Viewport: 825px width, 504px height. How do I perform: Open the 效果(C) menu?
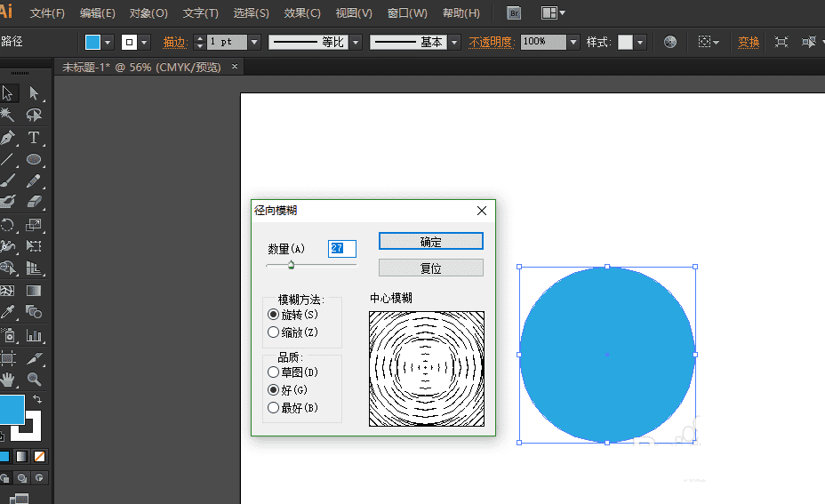302,13
